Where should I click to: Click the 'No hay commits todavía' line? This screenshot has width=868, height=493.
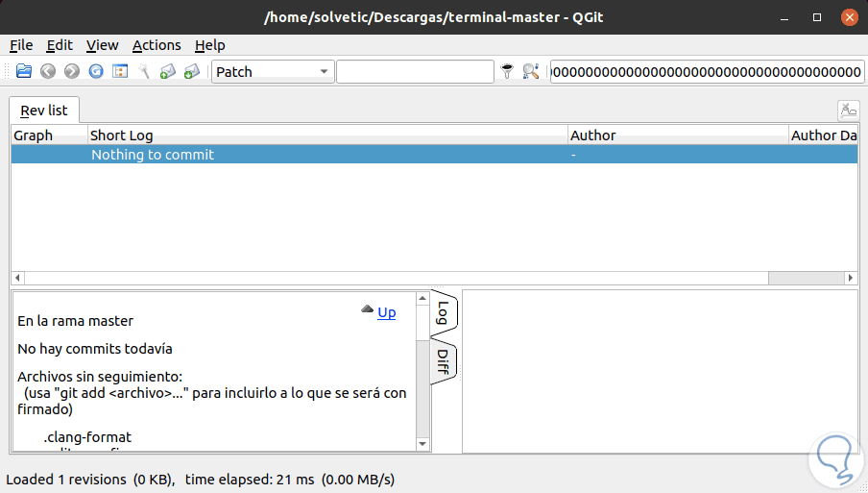95,349
